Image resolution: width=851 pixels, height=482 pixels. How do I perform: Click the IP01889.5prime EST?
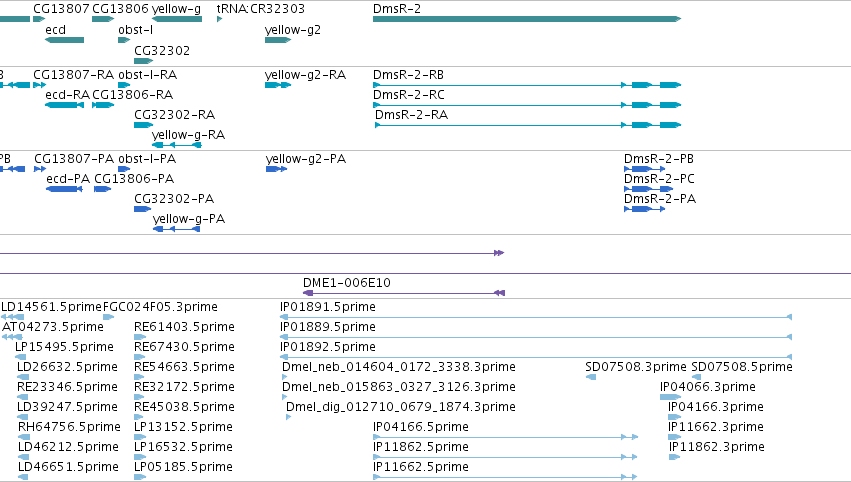(536, 337)
